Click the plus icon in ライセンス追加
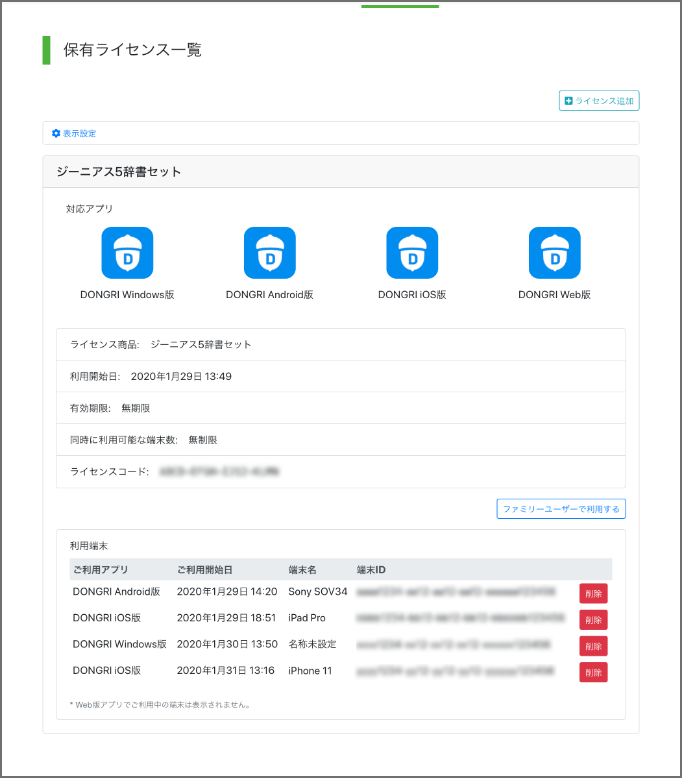682x778 pixels. point(568,101)
